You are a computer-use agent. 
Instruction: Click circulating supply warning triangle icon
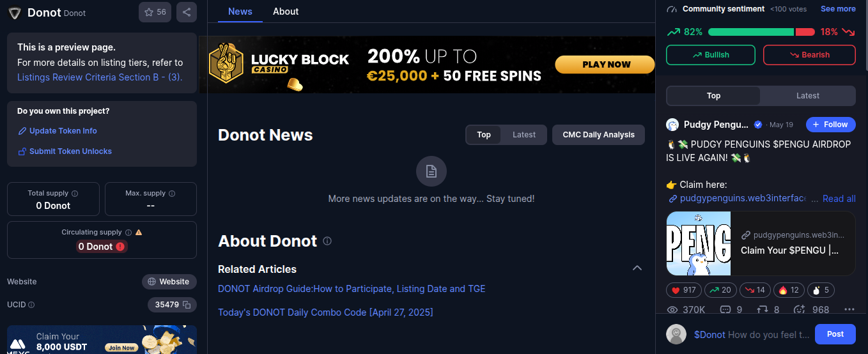coord(139,233)
